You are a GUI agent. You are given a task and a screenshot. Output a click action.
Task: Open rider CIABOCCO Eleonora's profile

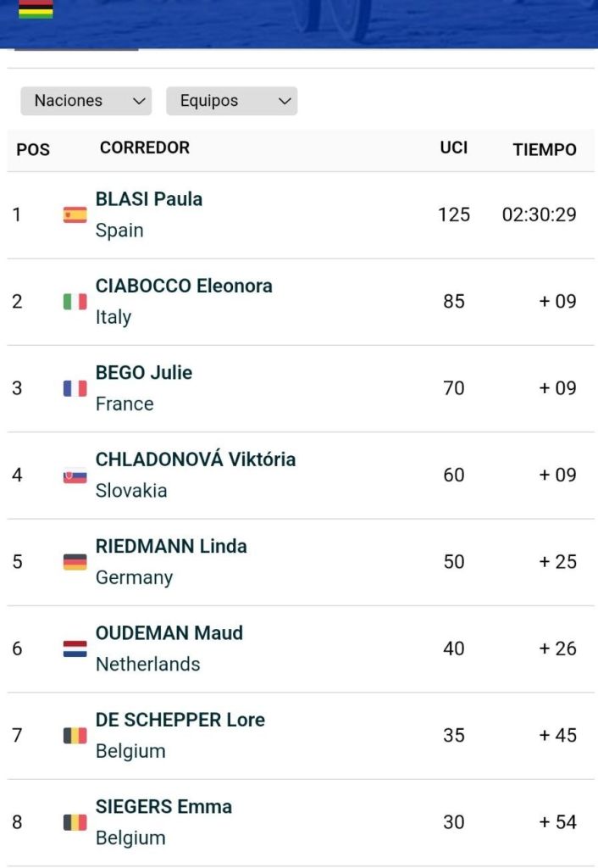pyautogui.click(x=184, y=286)
